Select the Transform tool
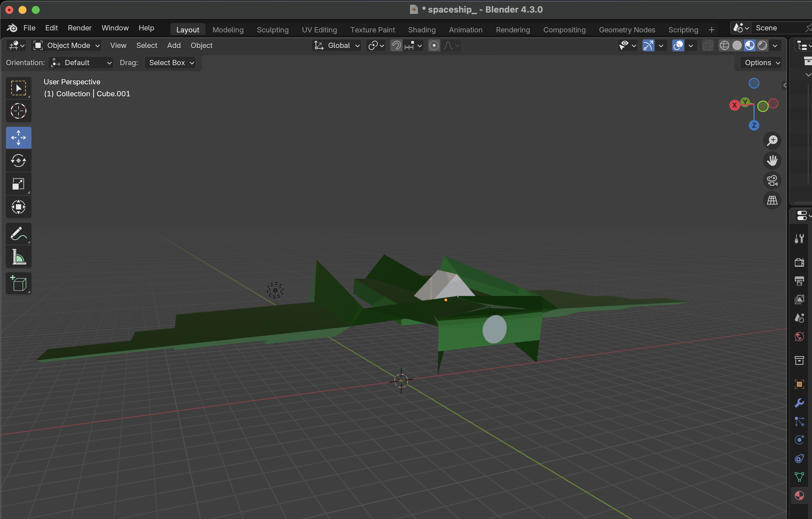The width and height of the screenshot is (812, 519). point(19,207)
